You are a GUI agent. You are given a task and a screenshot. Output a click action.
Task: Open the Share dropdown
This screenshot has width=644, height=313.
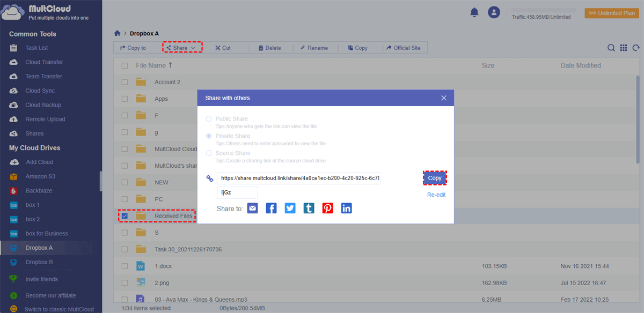pyautogui.click(x=181, y=48)
